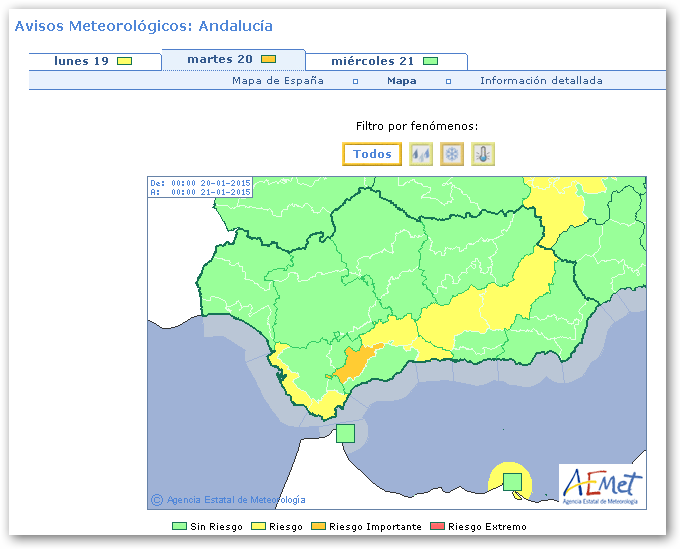Select the Mapa view link
This screenshot has height=549, width=680.
402,81
